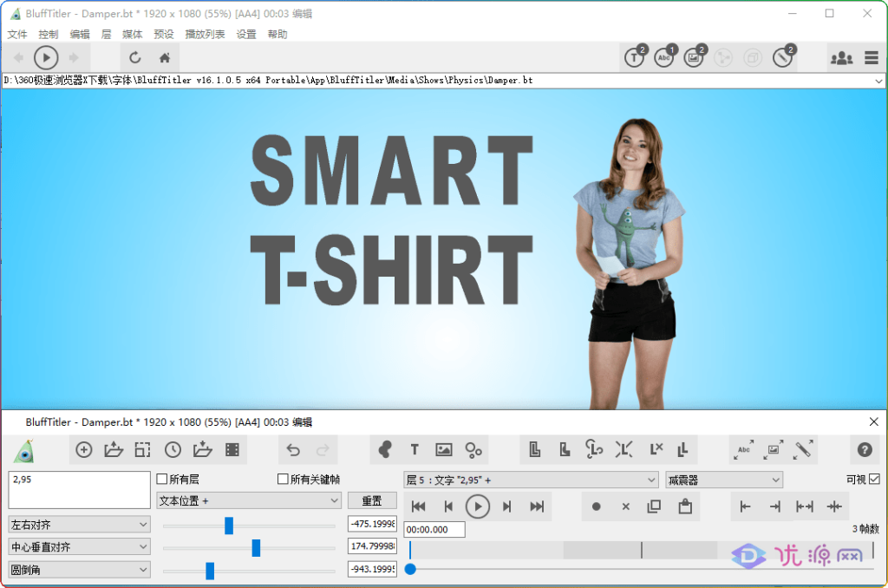The width and height of the screenshot is (888, 588).
Task: Click the reload show icon
Action: 134,57
